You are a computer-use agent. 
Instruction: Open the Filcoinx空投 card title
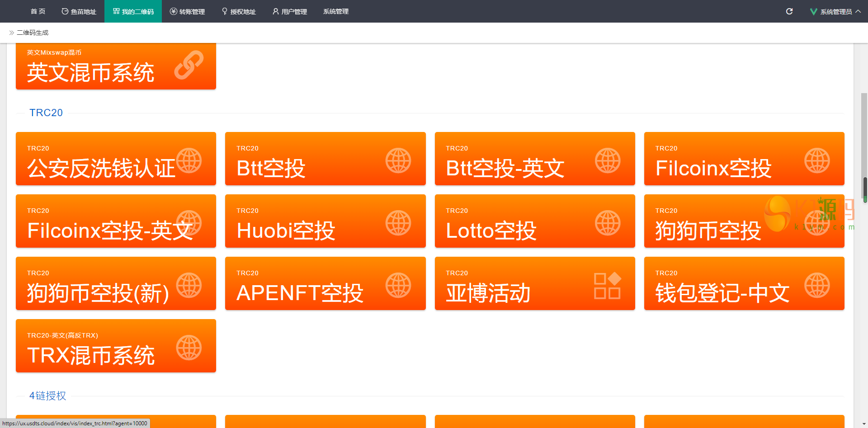tap(713, 169)
